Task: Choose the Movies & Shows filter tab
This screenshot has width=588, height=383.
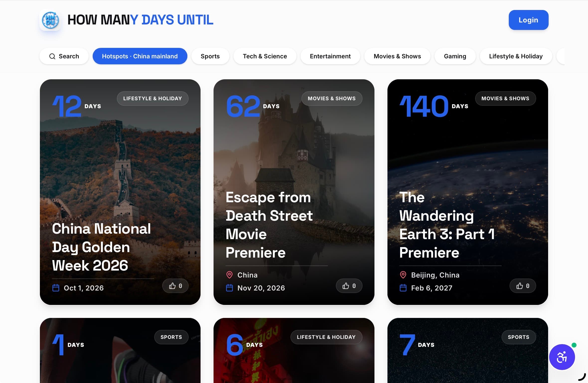Action: click(x=397, y=56)
